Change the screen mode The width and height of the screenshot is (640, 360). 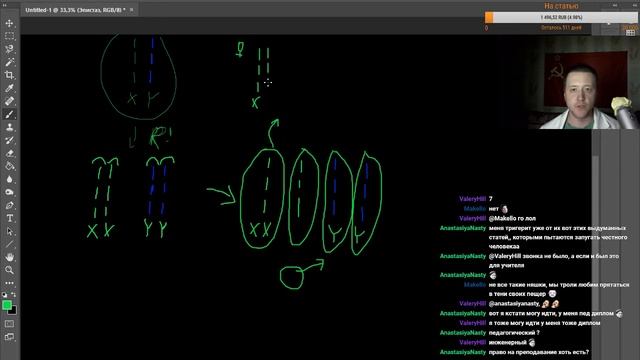point(9,337)
